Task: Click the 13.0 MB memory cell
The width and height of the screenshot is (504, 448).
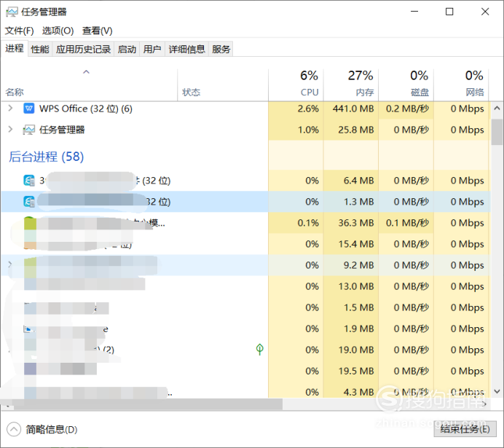Action: pyautogui.click(x=350, y=286)
